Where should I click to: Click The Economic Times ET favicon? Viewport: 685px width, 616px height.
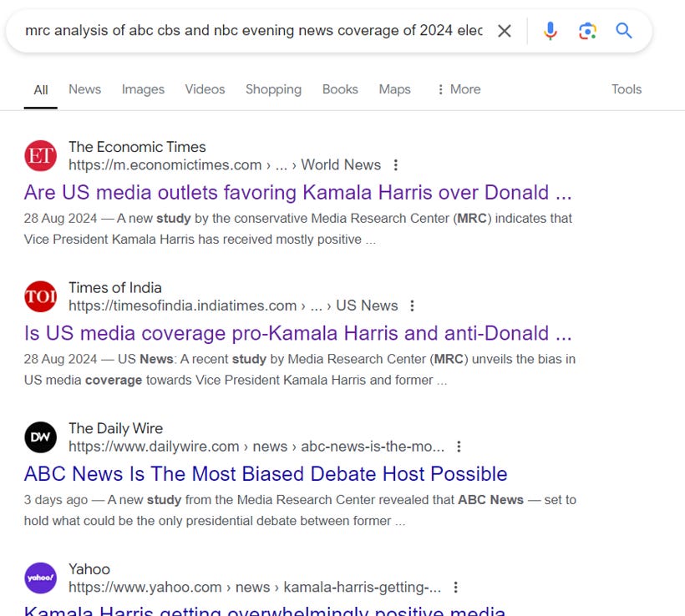point(40,156)
